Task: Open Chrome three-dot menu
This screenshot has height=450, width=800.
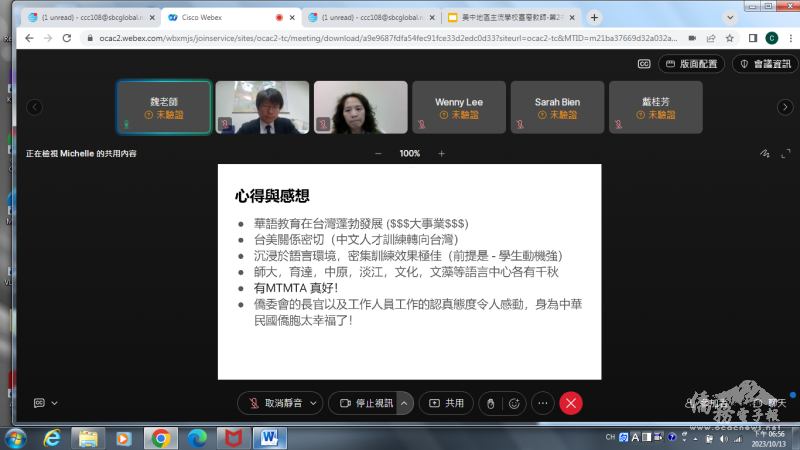Action: (791, 38)
